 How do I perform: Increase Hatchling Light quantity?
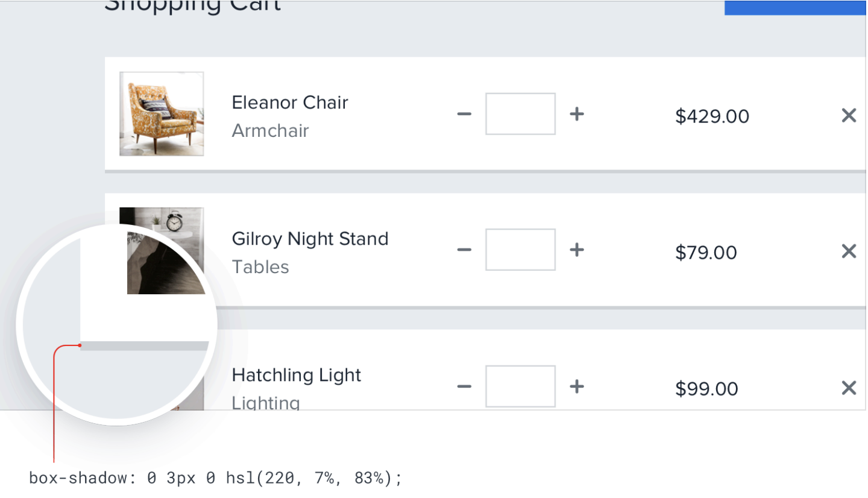pyautogui.click(x=577, y=386)
